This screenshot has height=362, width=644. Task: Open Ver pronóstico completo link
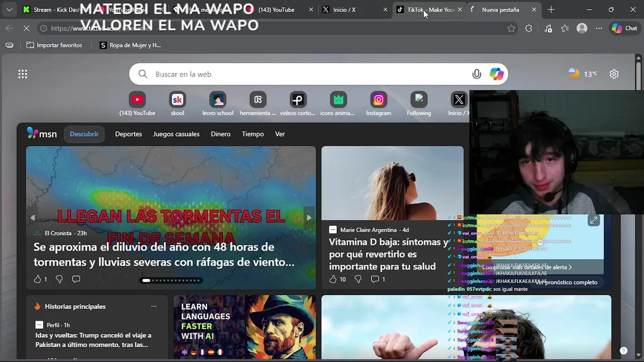click(x=566, y=283)
